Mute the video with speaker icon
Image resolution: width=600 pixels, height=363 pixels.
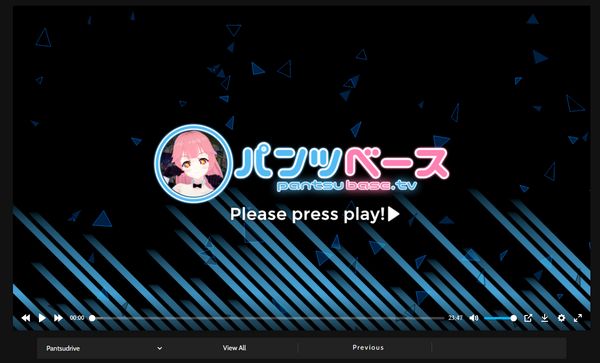pos(474,318)
